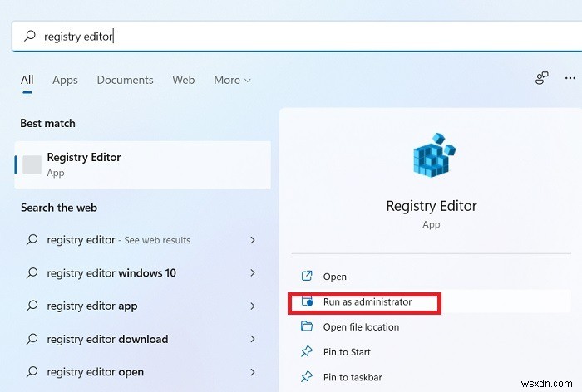Select the All tab

[27, 80]
